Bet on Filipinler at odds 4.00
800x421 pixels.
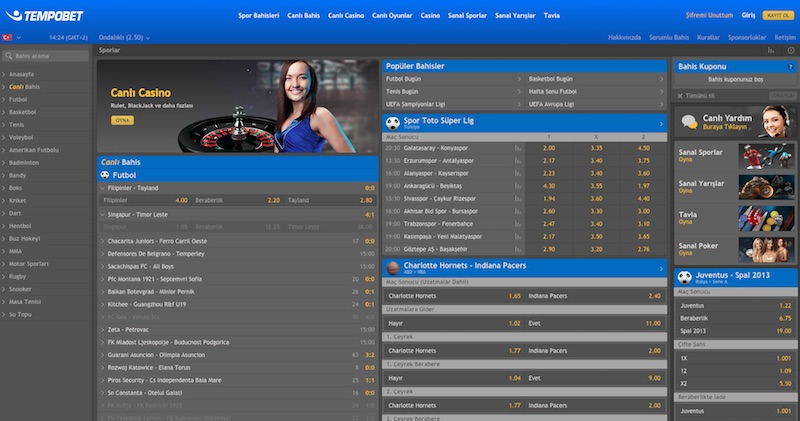pos(145,201)
